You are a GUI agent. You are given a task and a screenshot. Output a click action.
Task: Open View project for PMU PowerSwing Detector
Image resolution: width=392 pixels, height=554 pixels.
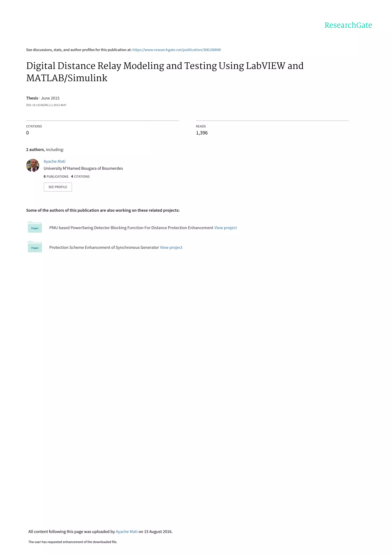[x=225, y=228]
